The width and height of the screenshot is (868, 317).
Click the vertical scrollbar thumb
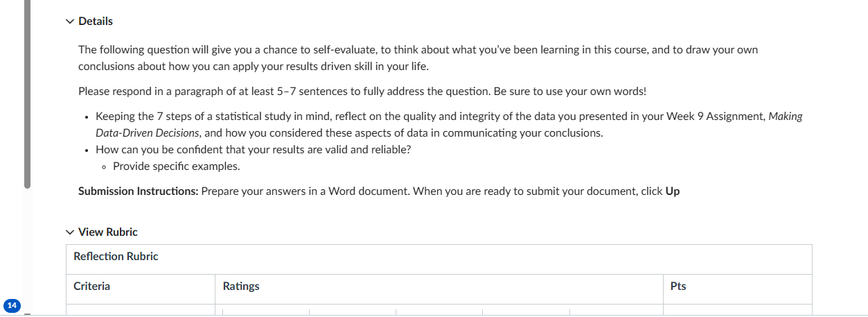click(28, 94)
